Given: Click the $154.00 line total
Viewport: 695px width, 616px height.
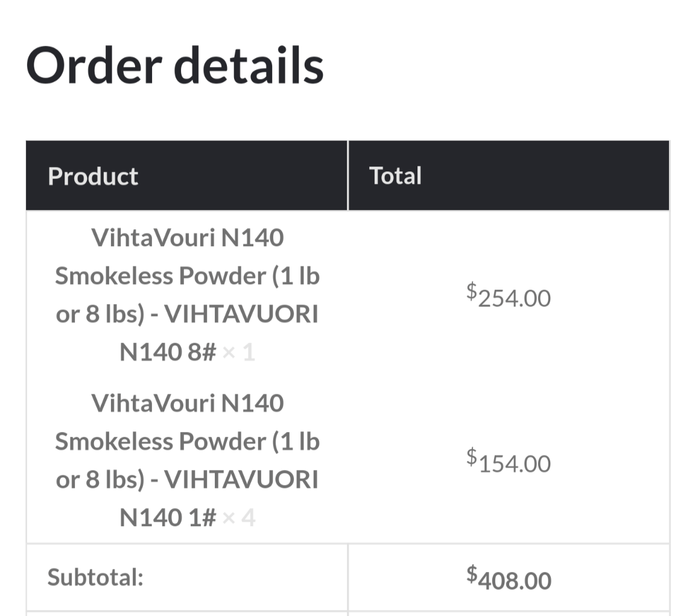Looking at the screenshot, I should click(x=509, y=461).
